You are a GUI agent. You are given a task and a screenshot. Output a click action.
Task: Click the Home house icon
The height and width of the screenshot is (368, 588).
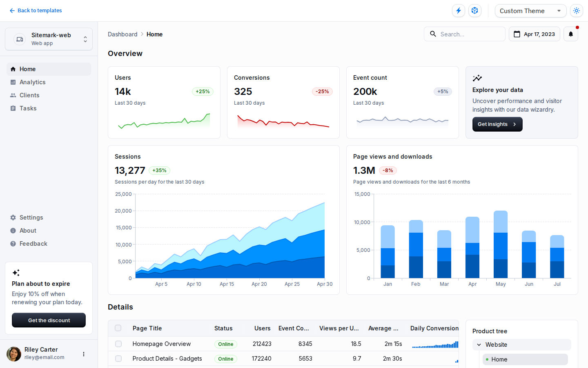(13, 69)
